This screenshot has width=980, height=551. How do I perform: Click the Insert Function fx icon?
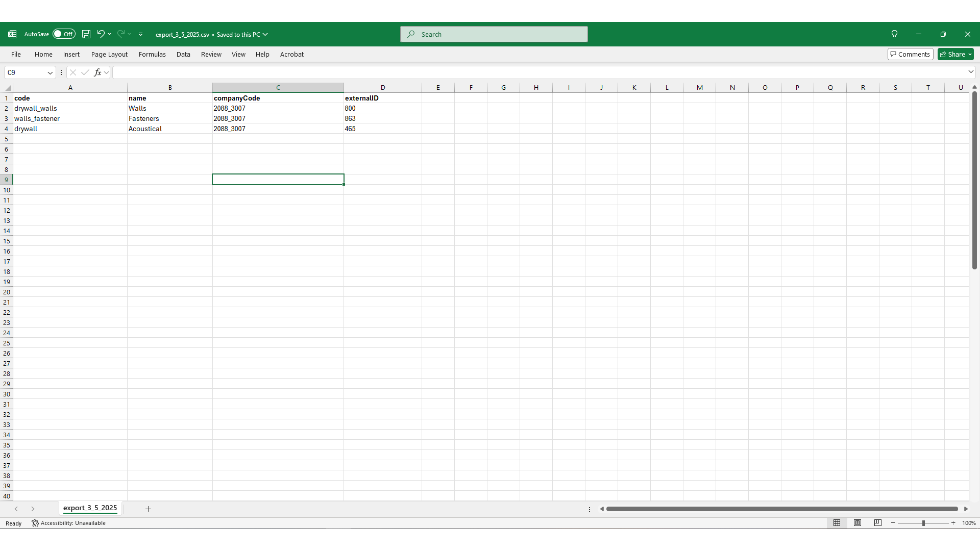tap(97, 72)
